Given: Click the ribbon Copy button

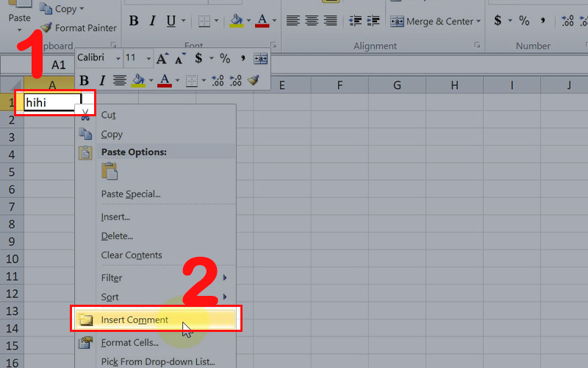Looking at the screenshot, I should click(58, 9).
